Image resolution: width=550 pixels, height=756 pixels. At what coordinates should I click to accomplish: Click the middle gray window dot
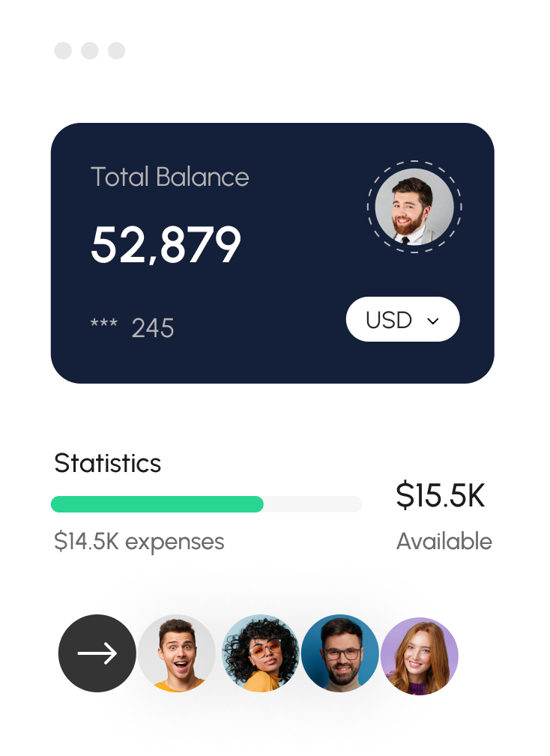[x=90, y=51]
